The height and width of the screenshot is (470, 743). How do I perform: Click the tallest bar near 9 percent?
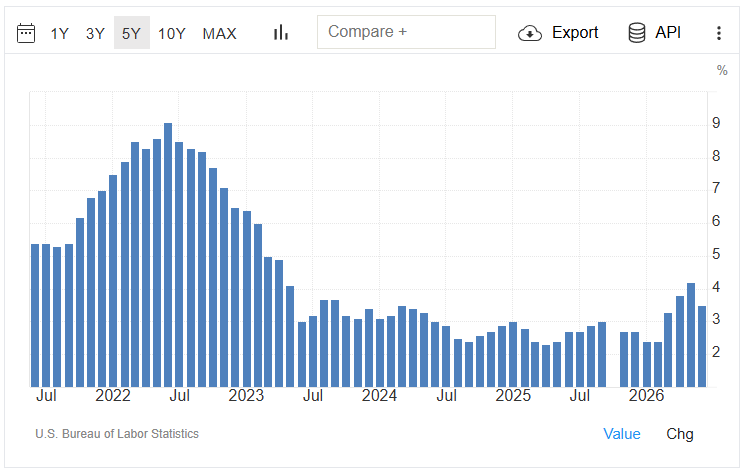point(168,255)
